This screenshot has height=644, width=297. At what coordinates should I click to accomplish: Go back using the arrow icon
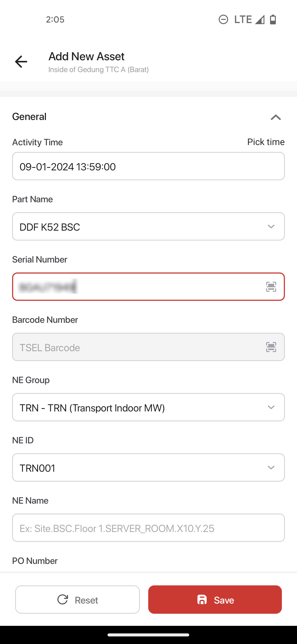coord(21,61)
